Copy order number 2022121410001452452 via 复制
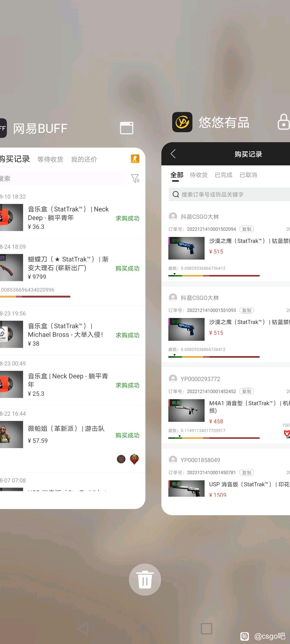This screenshot has width=290, height=644. [x=247, y=391]
